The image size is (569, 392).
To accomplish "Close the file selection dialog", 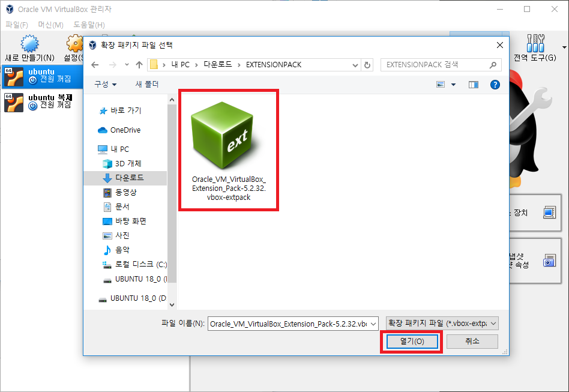I will [x=500, y=45].
